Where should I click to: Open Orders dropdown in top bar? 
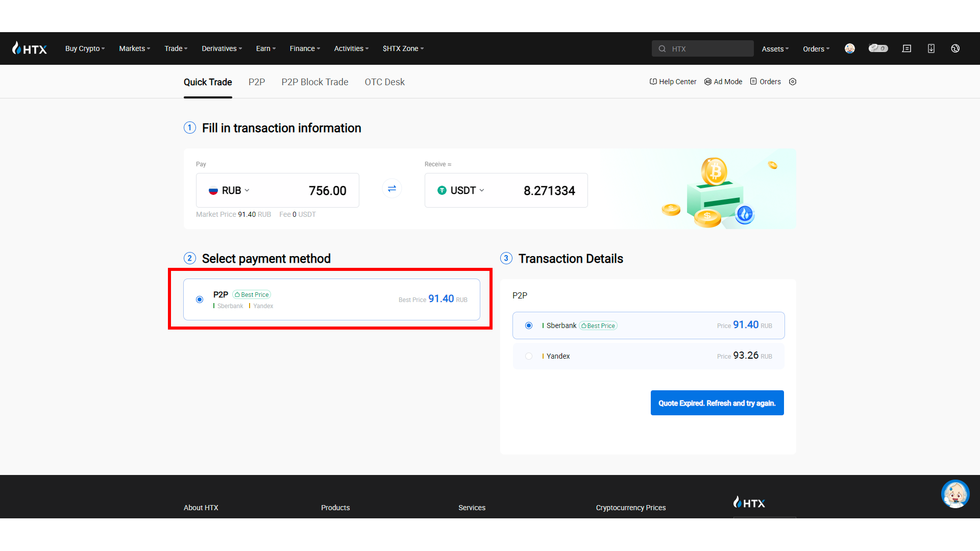pos(816,49)
